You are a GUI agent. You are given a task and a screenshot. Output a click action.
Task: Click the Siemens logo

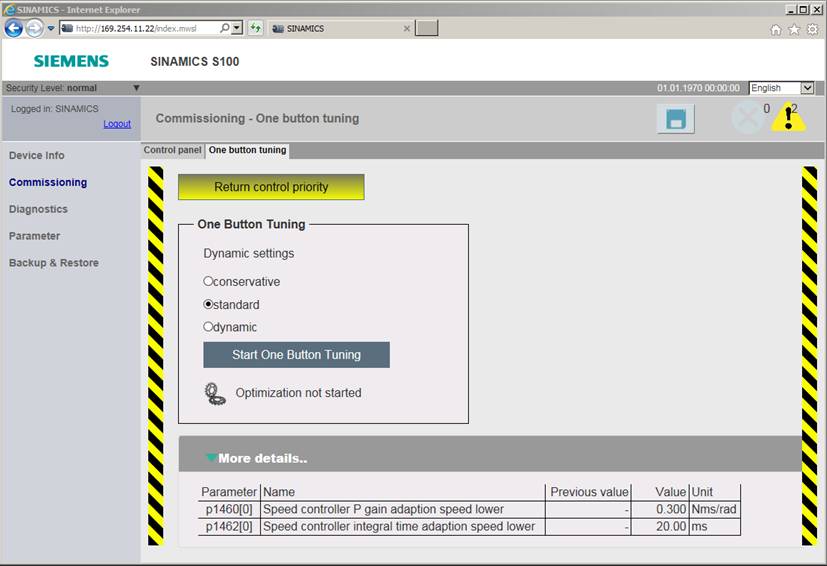[x=71, y=61]
